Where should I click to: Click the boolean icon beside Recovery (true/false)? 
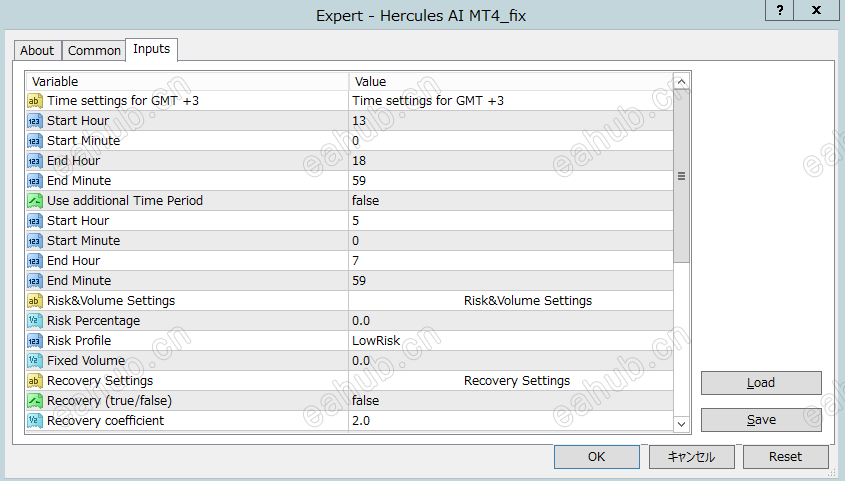(34, 401)
